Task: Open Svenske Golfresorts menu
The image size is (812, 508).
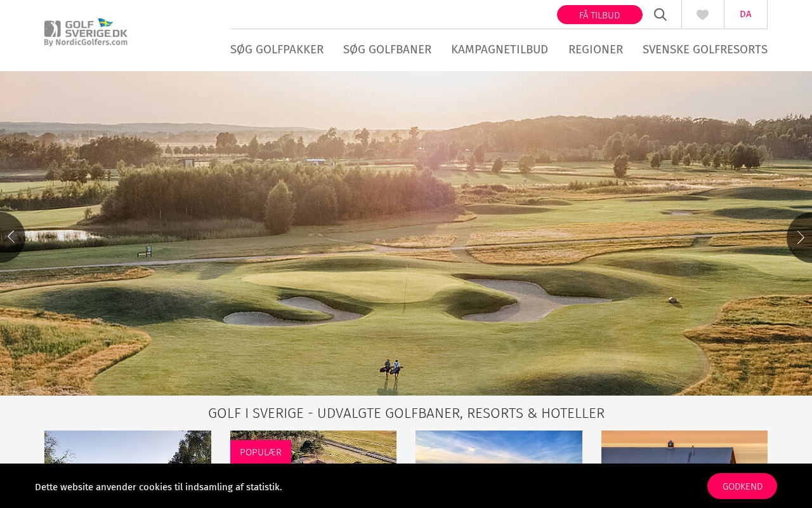Action: (x=705, y=49)
